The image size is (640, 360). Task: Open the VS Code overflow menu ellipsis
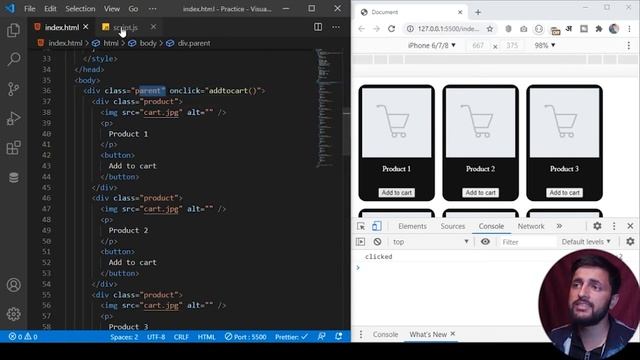(x=152, y=9)
